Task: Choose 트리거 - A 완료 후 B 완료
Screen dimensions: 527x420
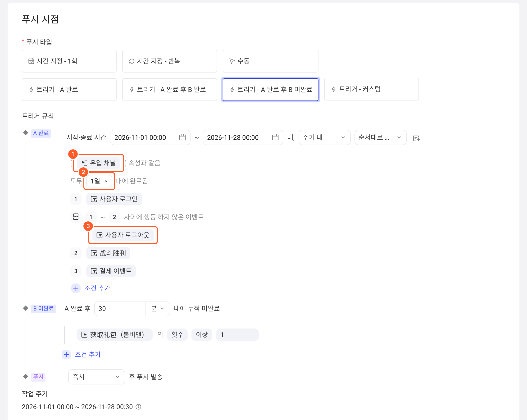Action: pyautogui.click(x=170, y=90)
